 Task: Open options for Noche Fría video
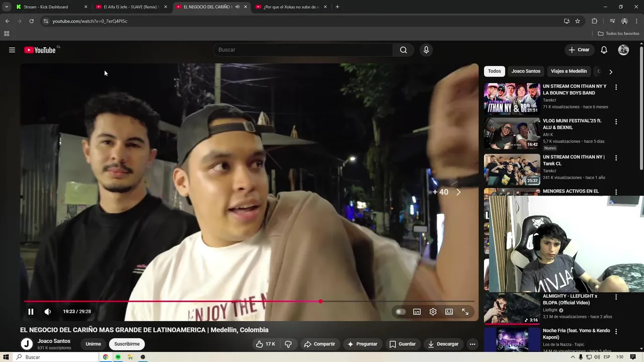tap(616, 331)
